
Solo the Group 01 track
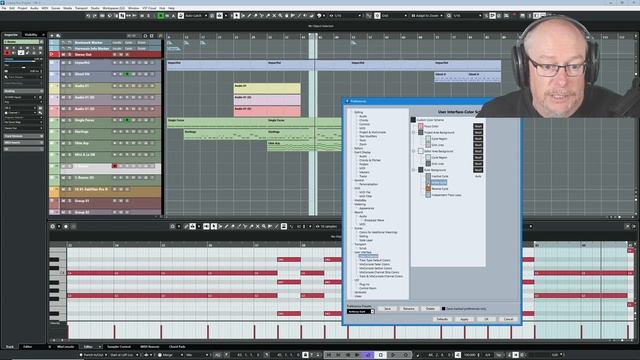pyautogui.click(x=69, y=201)
